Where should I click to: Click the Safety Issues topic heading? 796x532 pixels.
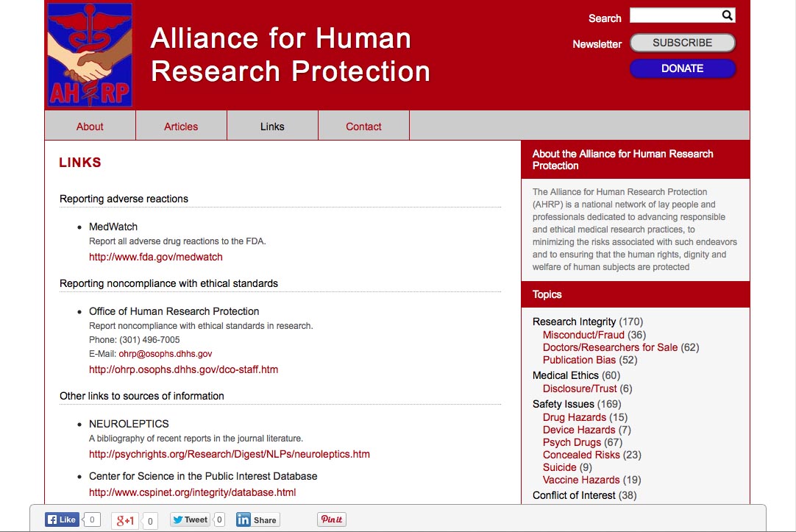click(x=563, y=404)
